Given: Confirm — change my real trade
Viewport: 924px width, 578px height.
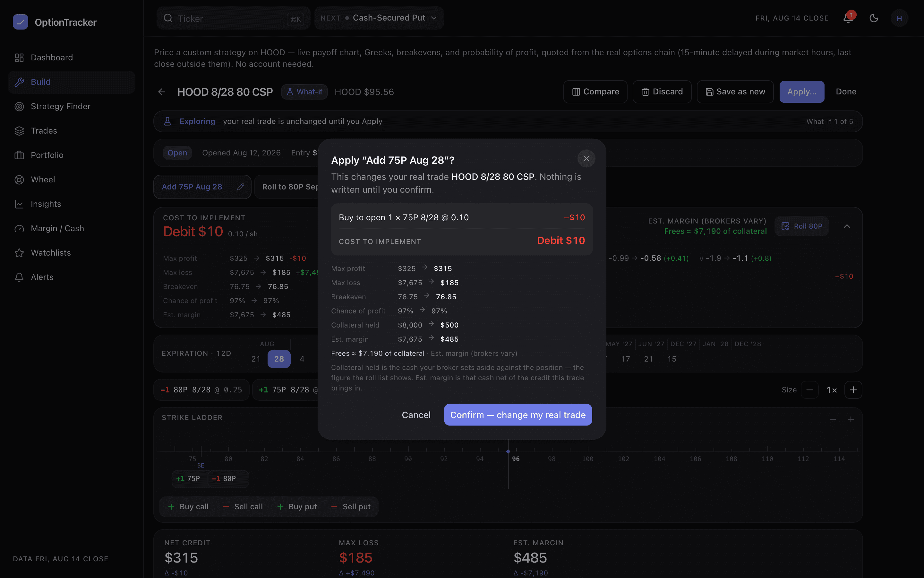Looking at the screenshot, I should (x=518, y=415).
